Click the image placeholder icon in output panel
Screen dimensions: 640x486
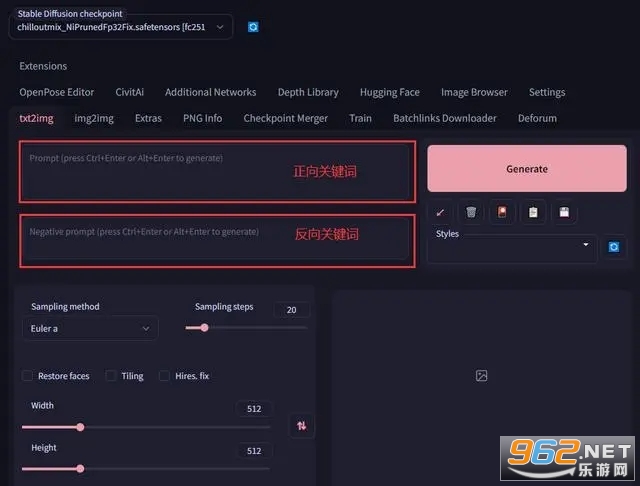482,375
